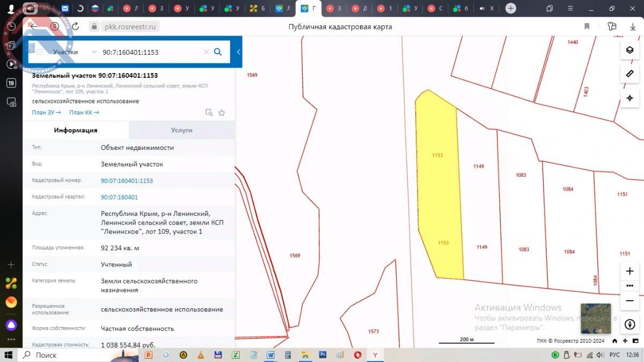Run search with magnifier icon

218,52
